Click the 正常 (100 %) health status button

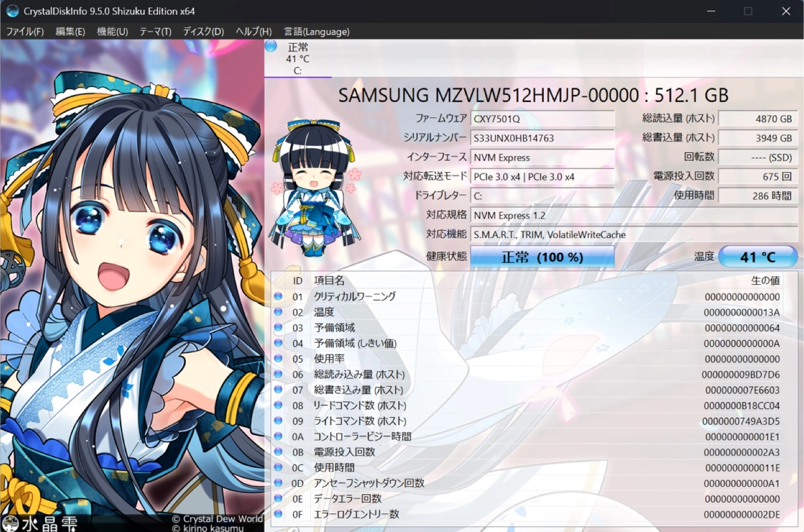click(542, 257)
